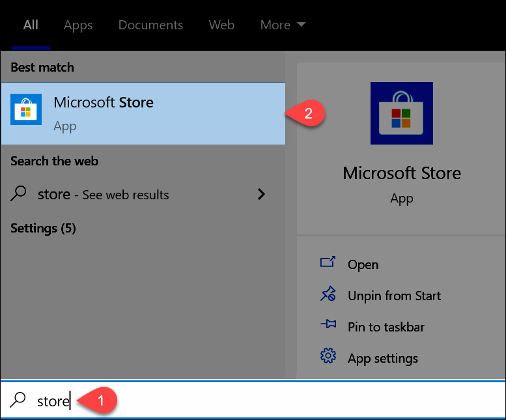Select the Web search tab
The image size is (506, 420).
point(221,25)
